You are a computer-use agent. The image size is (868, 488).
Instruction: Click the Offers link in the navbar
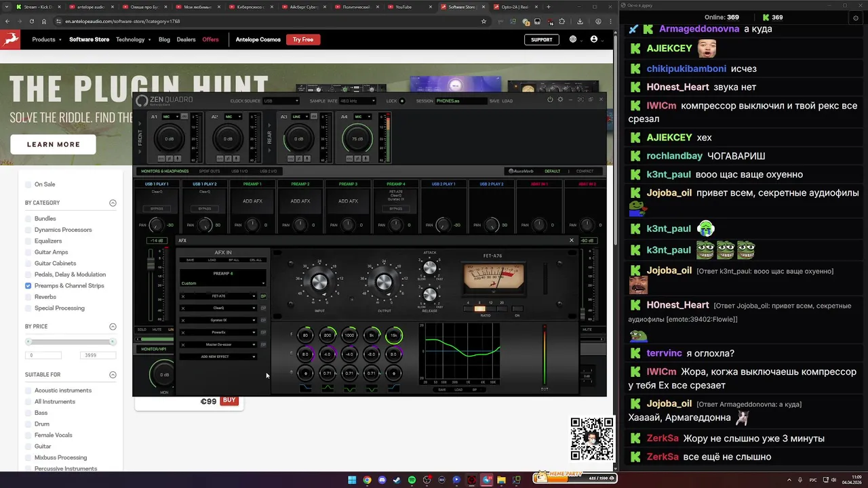(210, 39)
